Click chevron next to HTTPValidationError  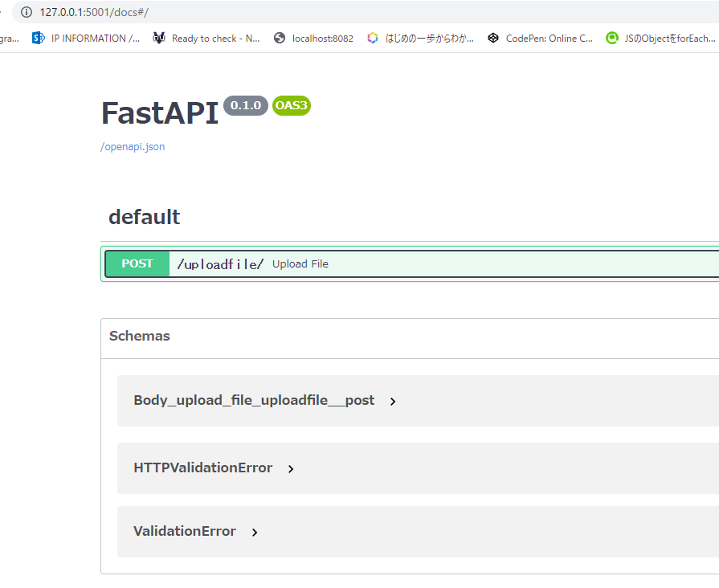(x=291, y=469)
